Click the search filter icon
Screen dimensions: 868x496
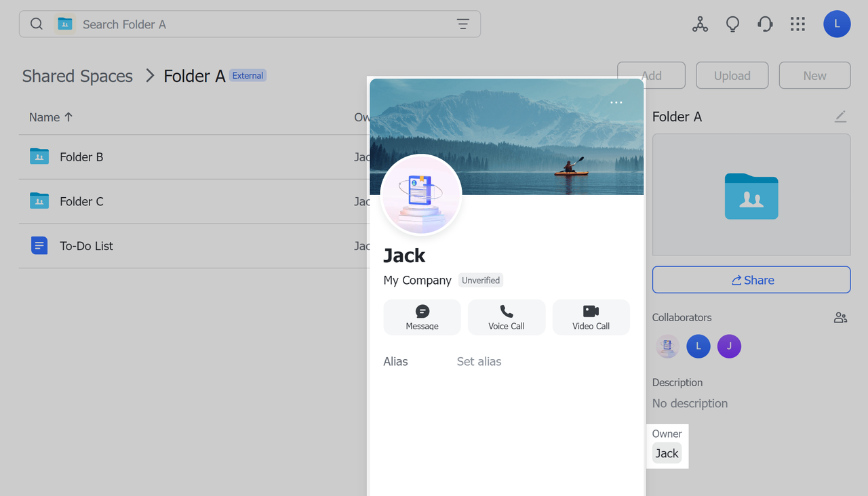tap(462, 24)
